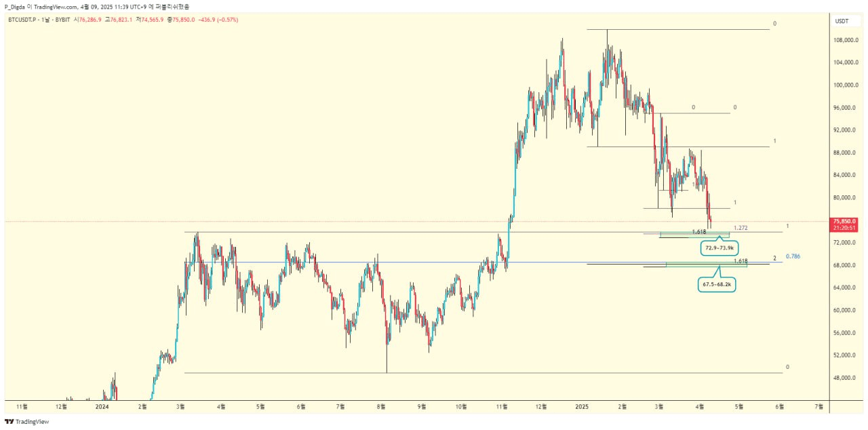Click the 67.5~68.2k price callout
The height and width of the screenshot is (430, 868).
coord(717,285)
